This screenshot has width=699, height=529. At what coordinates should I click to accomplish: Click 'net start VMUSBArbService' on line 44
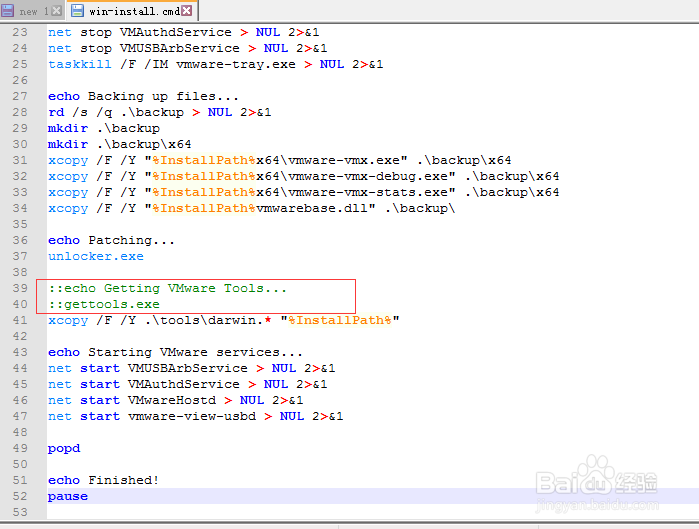pos(148,368)
